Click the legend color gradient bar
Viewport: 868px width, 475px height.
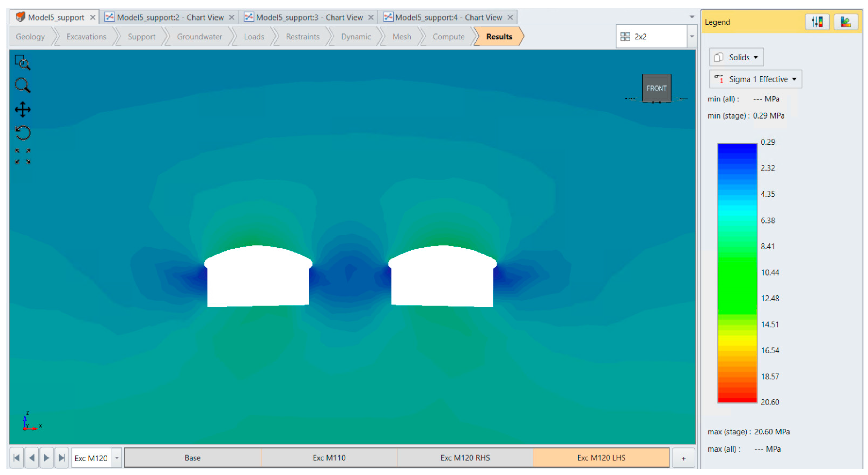point(737,273)
